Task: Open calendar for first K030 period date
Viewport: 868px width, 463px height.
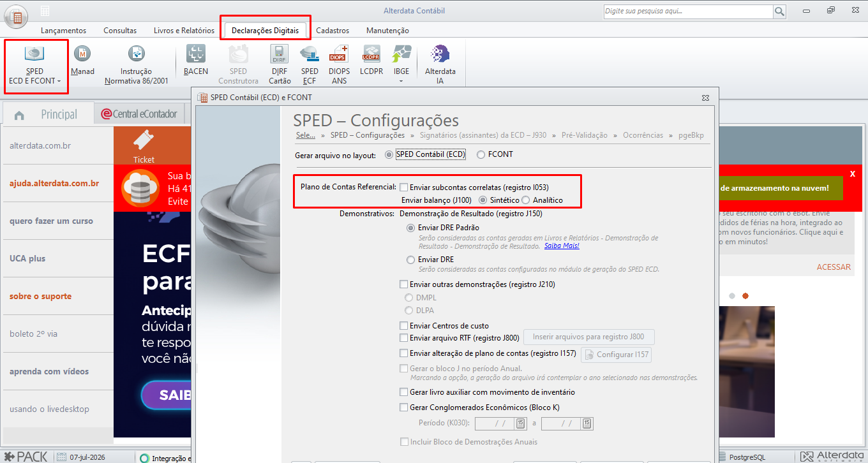Action: pos(520,423)
